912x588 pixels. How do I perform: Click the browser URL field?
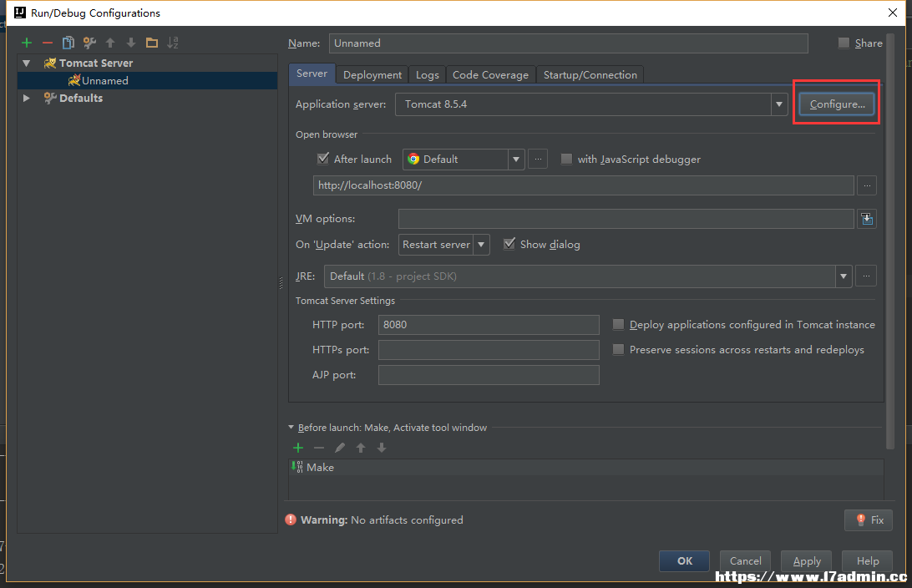(584, 185)
